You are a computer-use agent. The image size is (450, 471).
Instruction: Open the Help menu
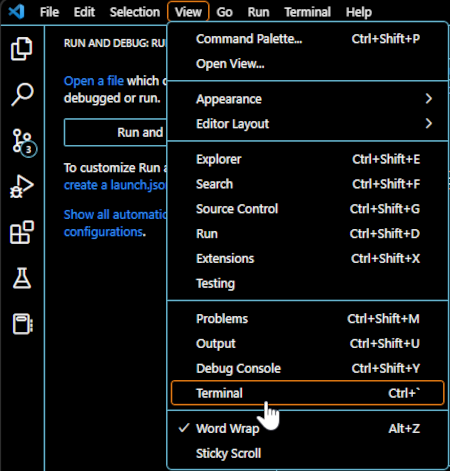tap(359, 12)
